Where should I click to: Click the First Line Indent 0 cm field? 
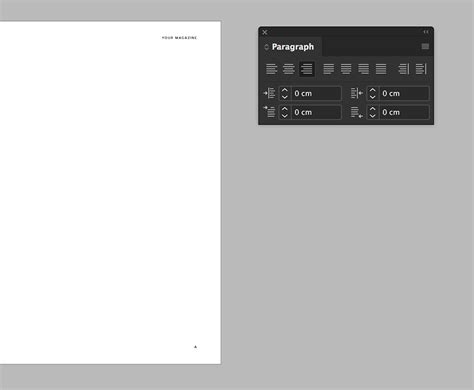tap(316, 112)
